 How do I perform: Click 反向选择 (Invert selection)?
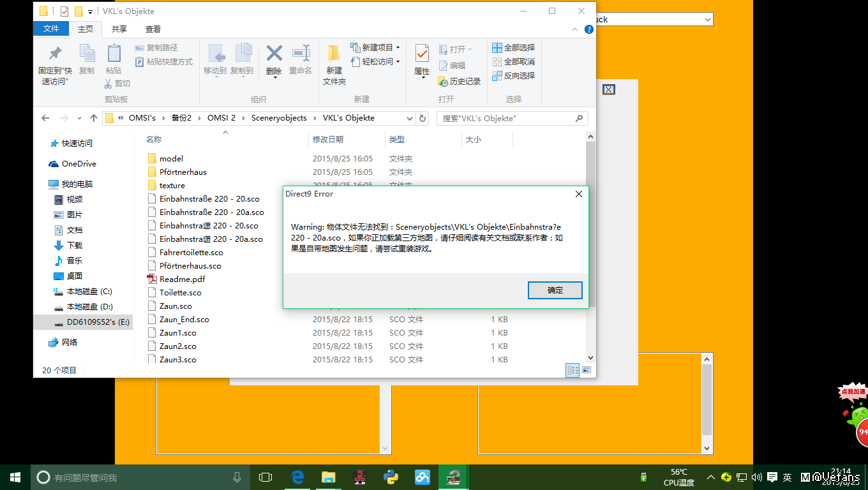514,76
